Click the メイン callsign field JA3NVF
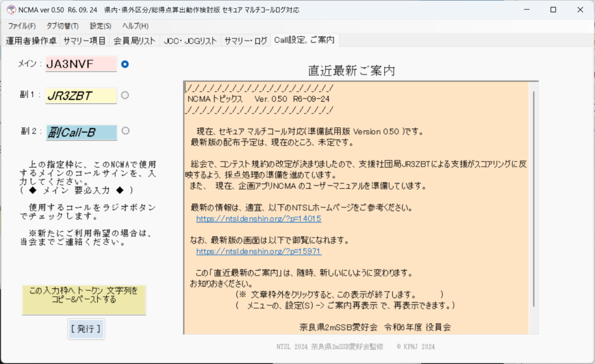Image resolution: width=595 pixels, height=364 pixels. tap(81, 64)
